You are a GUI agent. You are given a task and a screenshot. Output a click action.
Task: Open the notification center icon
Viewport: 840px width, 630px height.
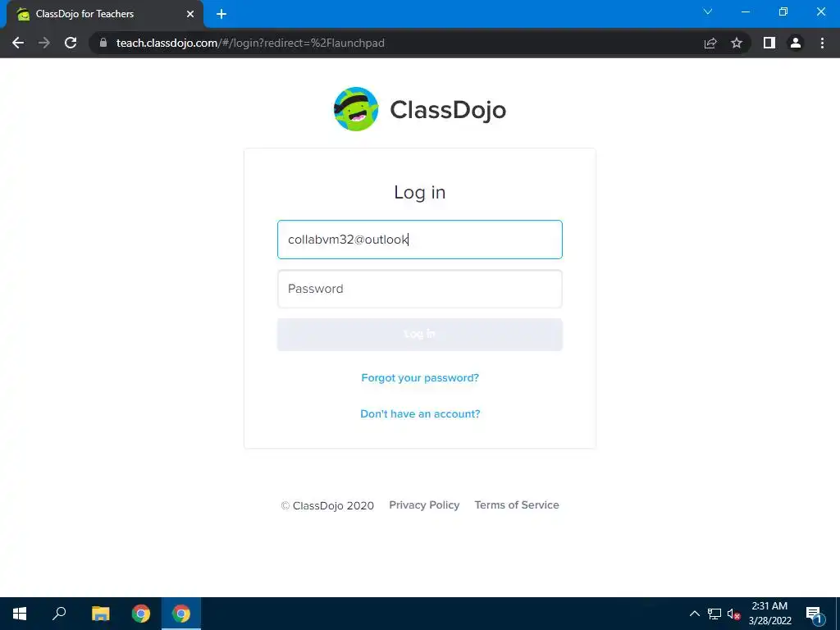click(814, 614)
